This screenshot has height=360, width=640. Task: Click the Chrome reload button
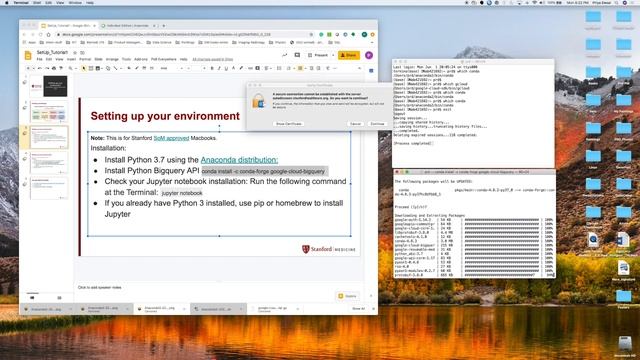click(40, 35)
